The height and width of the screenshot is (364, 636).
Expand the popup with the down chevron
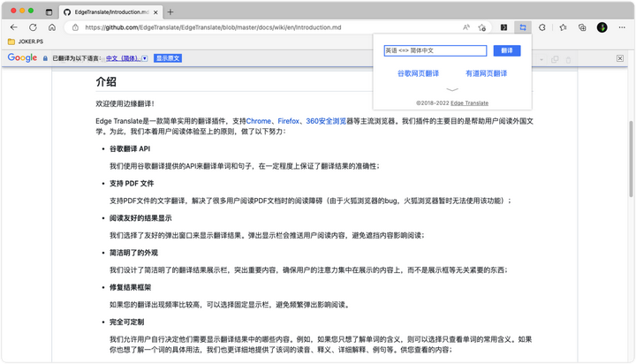(452, 89)
